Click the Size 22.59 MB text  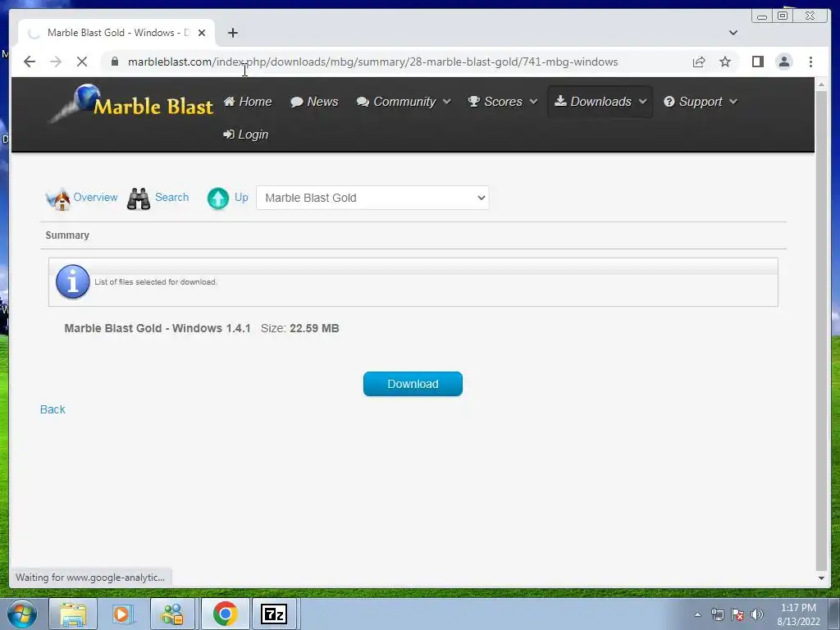click(300, 328)
